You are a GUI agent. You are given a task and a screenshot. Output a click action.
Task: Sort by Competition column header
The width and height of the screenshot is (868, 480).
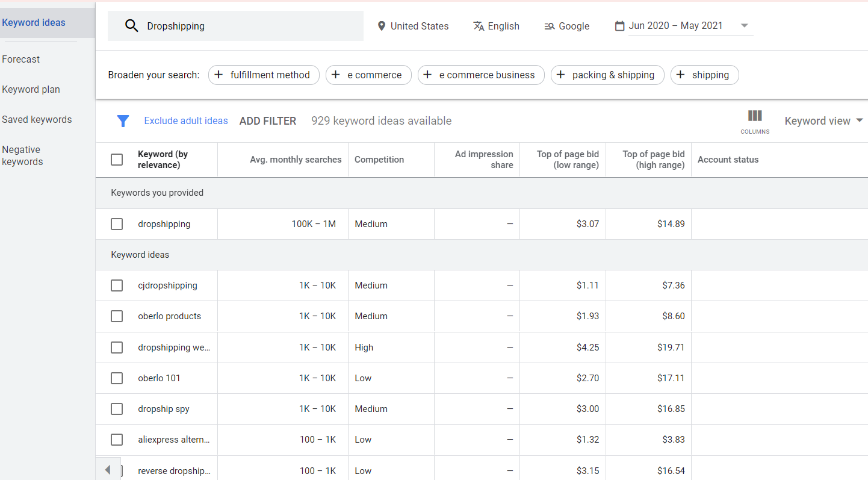coord(379,160)
